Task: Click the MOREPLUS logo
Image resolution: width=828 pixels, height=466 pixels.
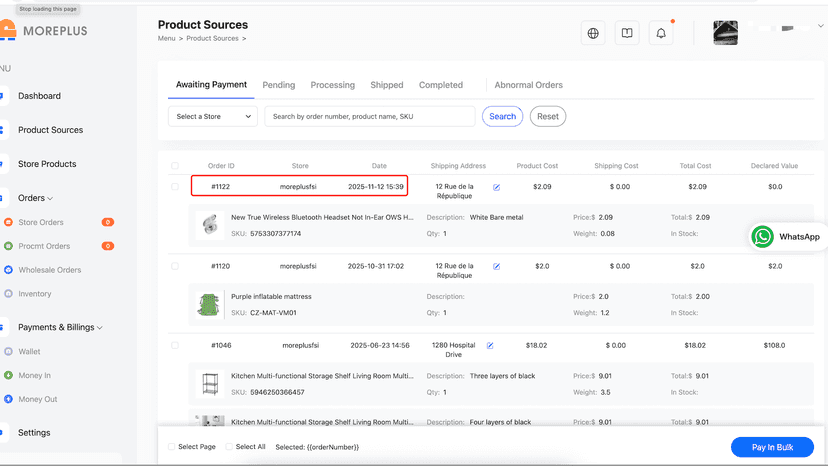Action: tap(44, 31)
